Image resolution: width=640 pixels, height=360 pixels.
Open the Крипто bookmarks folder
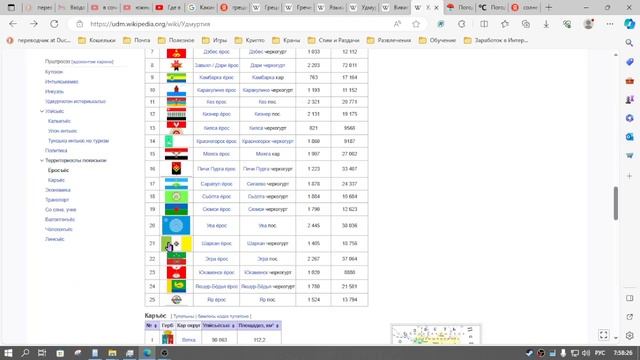tap(250, 40)
